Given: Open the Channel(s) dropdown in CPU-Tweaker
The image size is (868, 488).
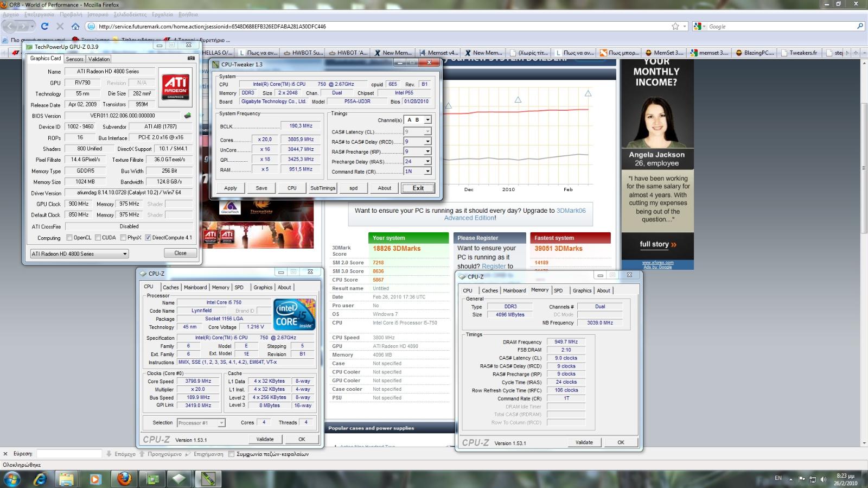Looking at the screenshot, I should point(427,120).
